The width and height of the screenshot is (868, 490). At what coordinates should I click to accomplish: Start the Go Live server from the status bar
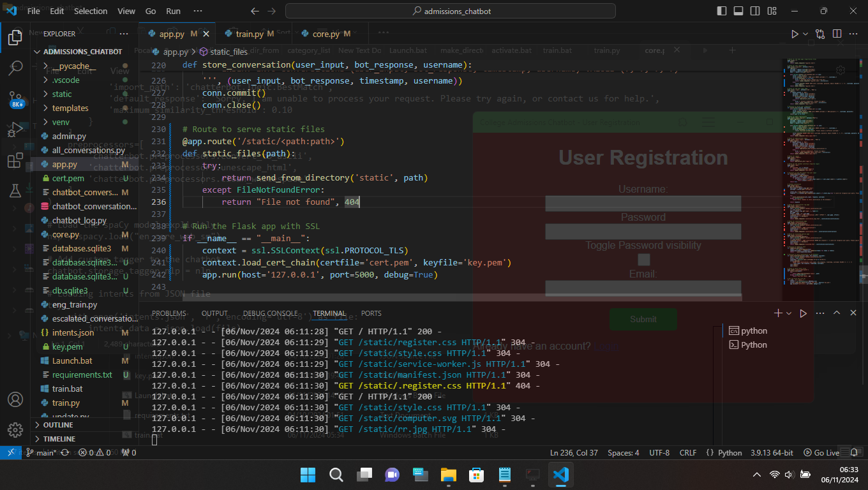821,452
